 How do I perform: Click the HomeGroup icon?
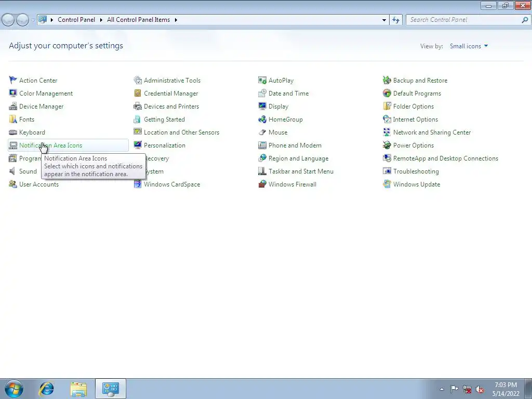coord(262,119)
